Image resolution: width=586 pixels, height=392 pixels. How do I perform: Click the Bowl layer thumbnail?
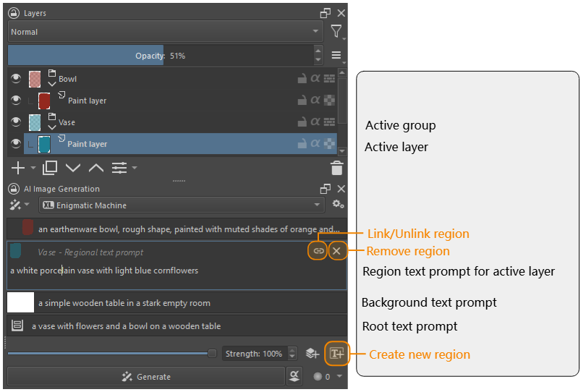(x=35, y=80)
